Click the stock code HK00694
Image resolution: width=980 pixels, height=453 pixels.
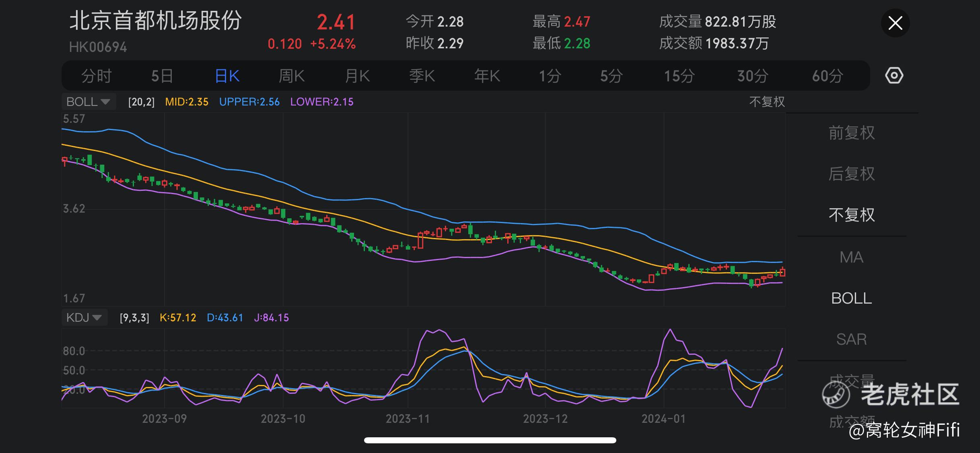coord(98,47)
